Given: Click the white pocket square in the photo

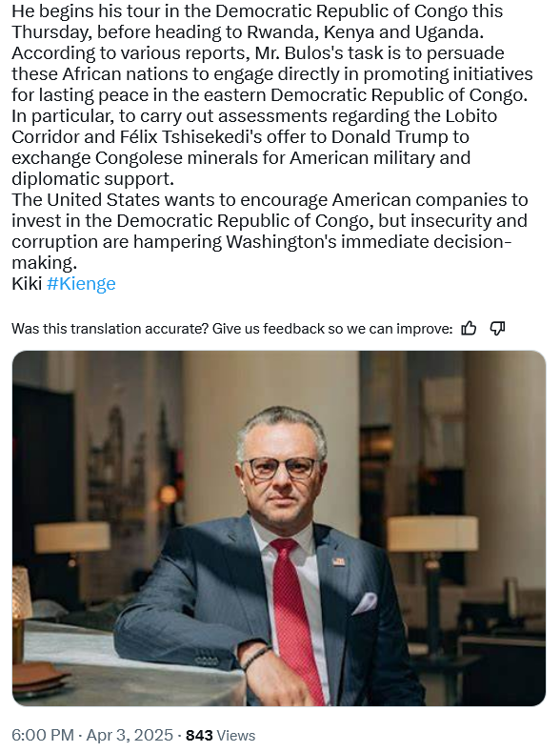Looking at the screenshot, I should [365, 603].
